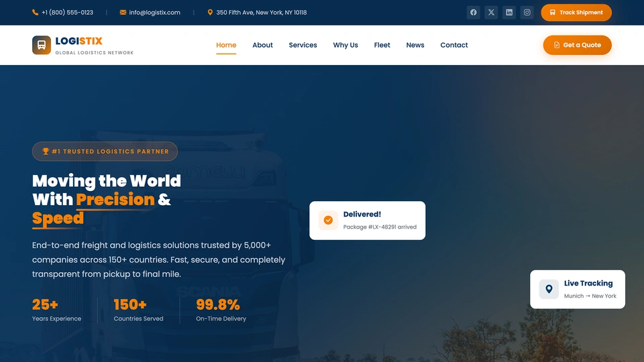The height and width of the screenshot is (362, 644).
Task: Click the Live Tracking location pin icon
Action: [x=549, y=290]
